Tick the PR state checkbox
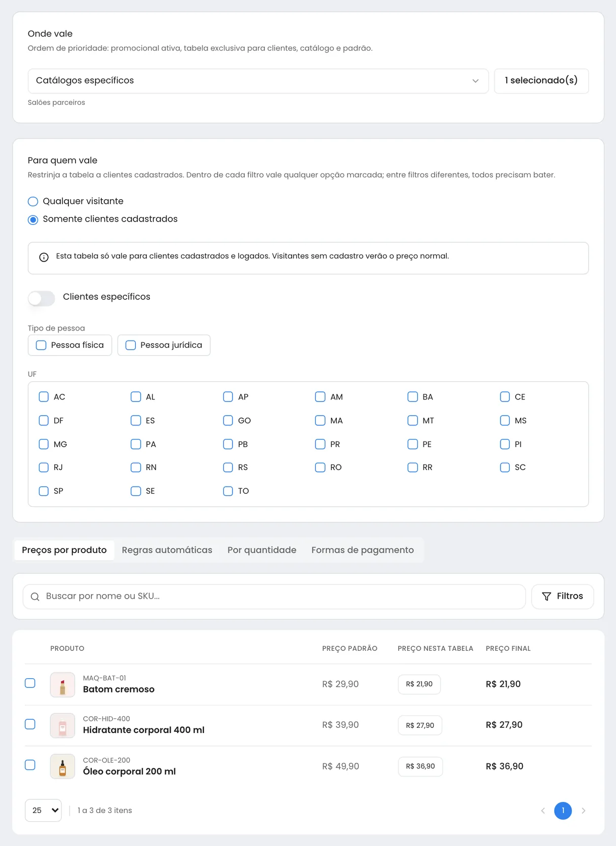 click(x=320, y=444)
